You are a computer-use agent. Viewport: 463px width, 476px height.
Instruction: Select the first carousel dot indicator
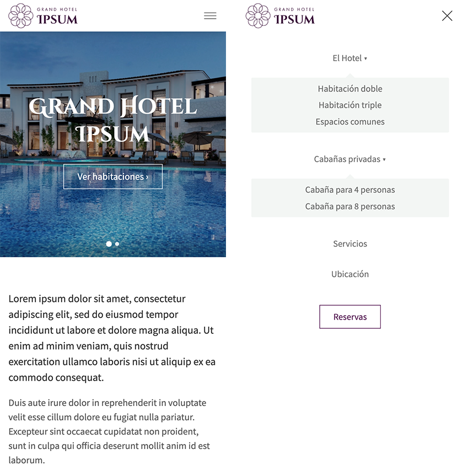pyautogui.click(x=109, y=244)
